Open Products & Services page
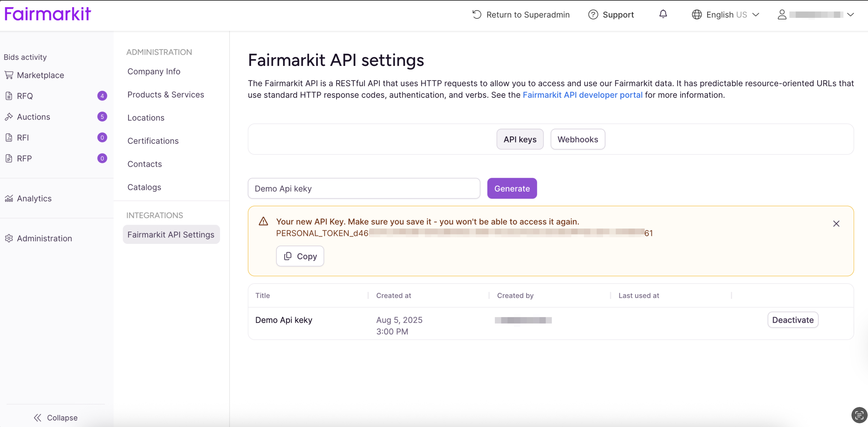Image resolution: width=868 pixels, height=427 pixels. point(165,95)
